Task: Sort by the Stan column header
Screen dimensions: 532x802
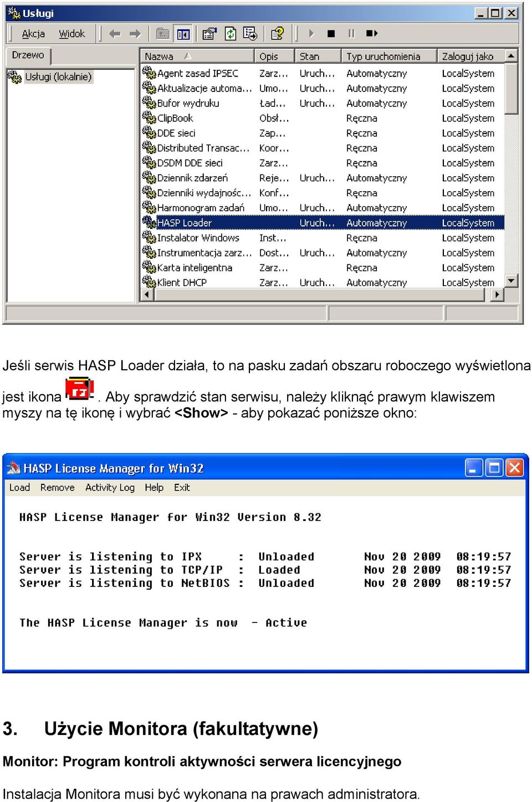Action: coord(318,56)
